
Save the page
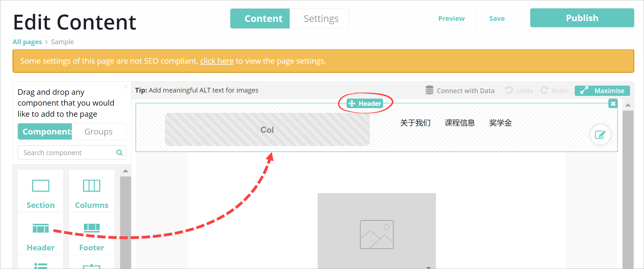click(497, 19)
